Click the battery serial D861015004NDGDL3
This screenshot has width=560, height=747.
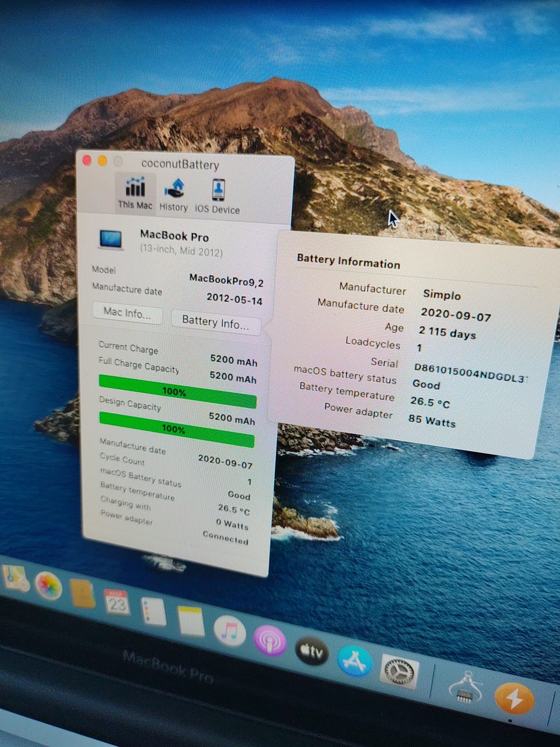tap(470, 373)
